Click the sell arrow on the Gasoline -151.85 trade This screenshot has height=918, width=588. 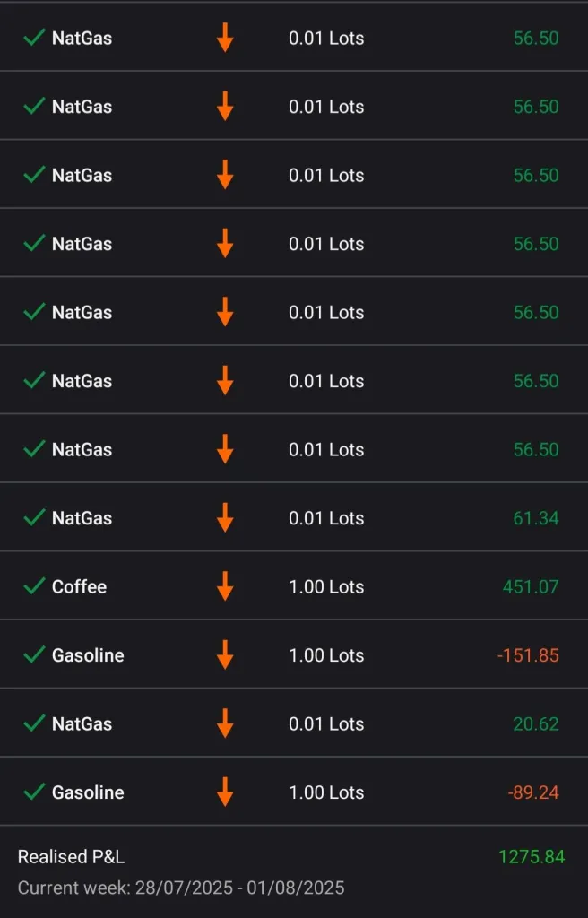click(225, 655)
